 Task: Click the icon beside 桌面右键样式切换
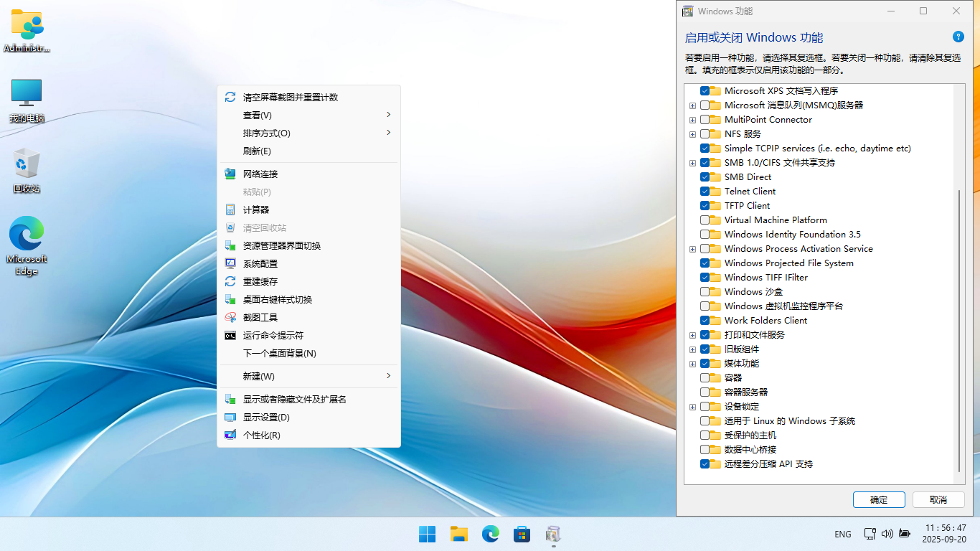click(230, 299)
